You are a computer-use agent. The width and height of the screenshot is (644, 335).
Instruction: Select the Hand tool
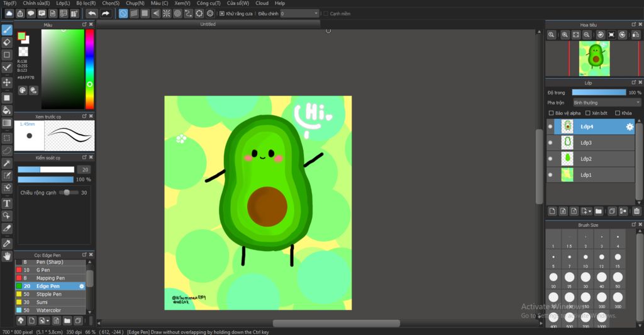pos(7,256)
